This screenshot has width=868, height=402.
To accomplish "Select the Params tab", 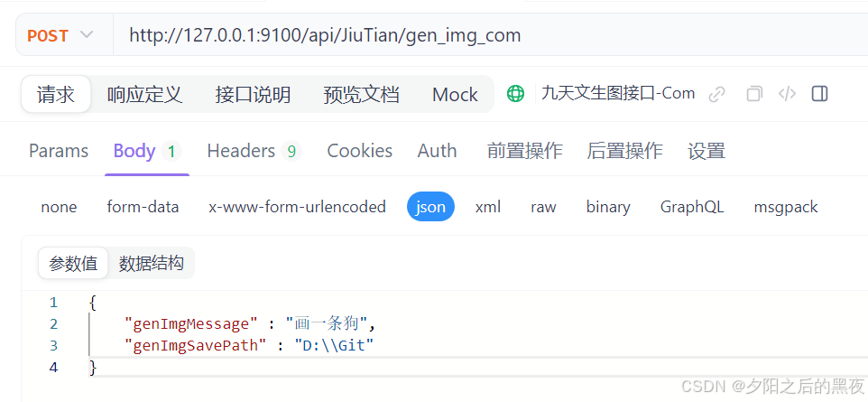I will pos(59,151).
